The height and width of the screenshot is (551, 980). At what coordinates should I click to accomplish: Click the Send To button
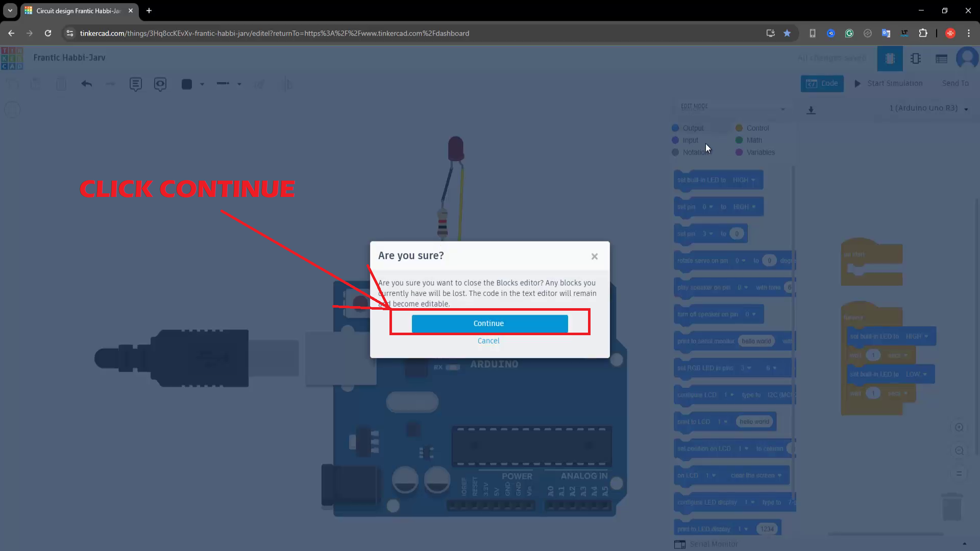(x=955, y=83)
